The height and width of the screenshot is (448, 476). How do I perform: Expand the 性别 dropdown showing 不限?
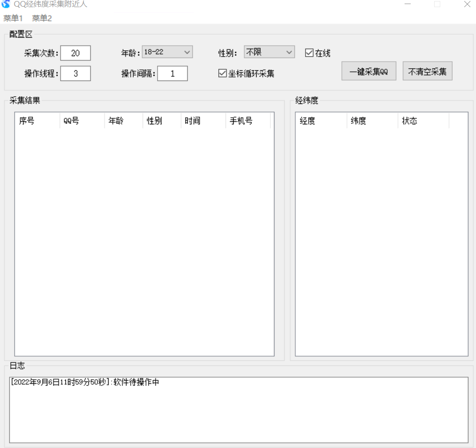269,52
